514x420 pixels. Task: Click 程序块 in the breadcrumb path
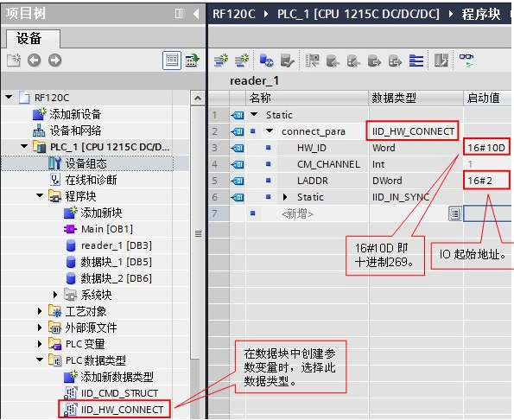coord(481,14)
